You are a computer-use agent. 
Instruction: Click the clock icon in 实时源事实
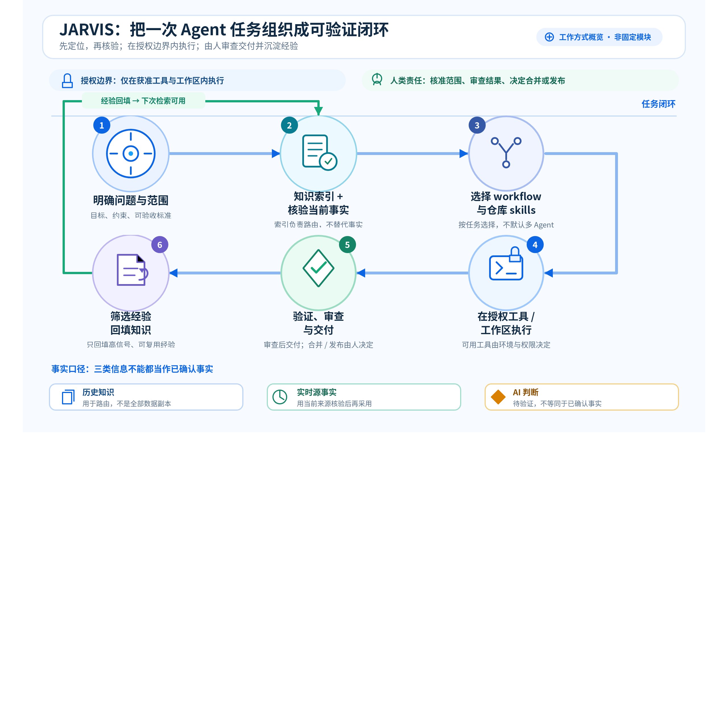coord(280,397)
